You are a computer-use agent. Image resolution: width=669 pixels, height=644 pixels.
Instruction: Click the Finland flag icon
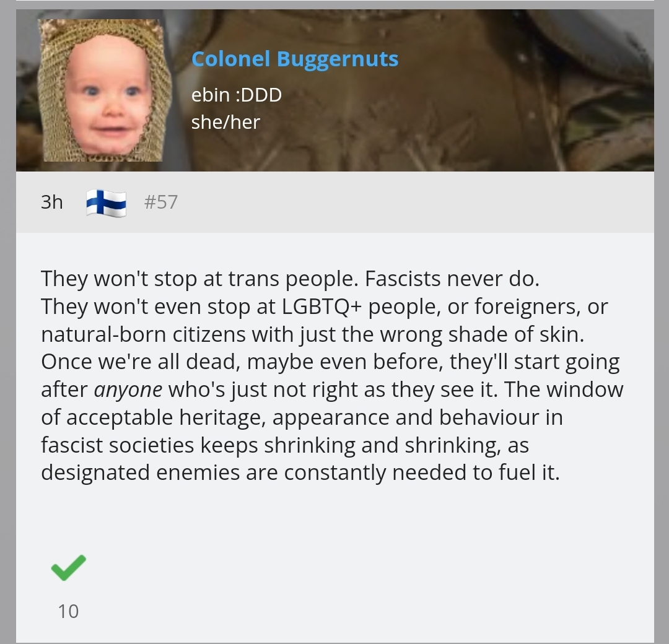(107, 203)
